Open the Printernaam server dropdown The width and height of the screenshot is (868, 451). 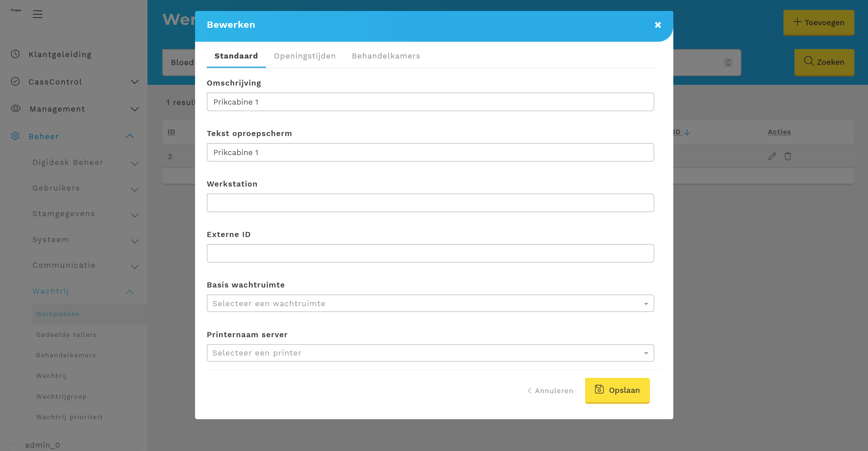[x=430, y=353]
